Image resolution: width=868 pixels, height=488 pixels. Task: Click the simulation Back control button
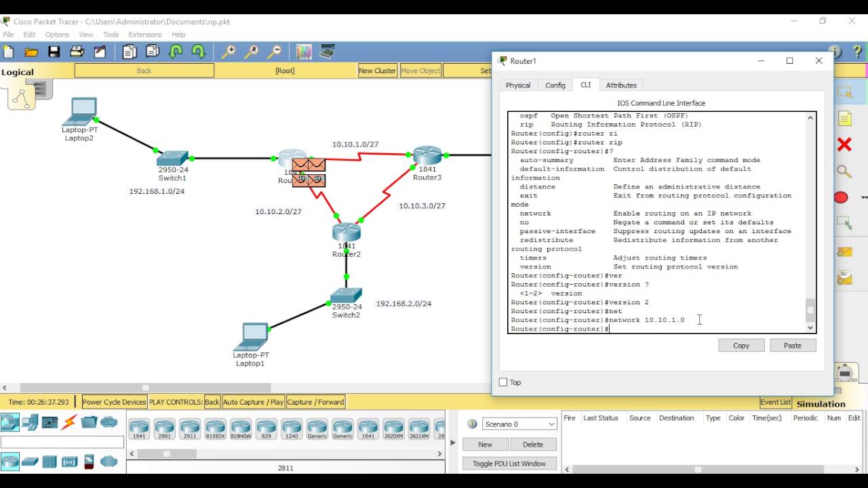coord(212,402)
